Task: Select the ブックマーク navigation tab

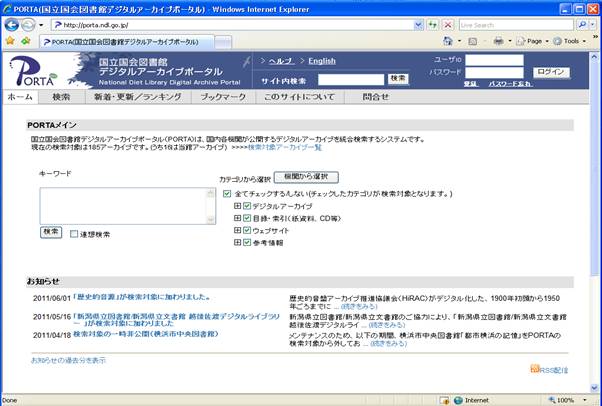Action: coord(223,97)
